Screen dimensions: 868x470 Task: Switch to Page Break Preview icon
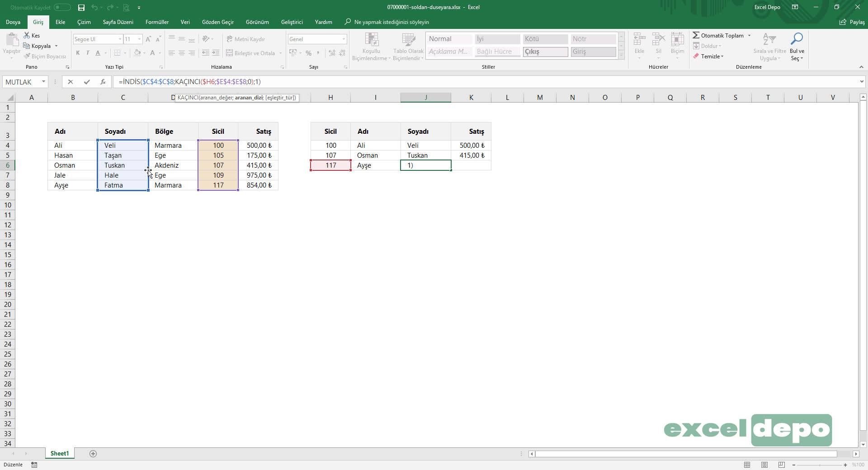point(782,465)
